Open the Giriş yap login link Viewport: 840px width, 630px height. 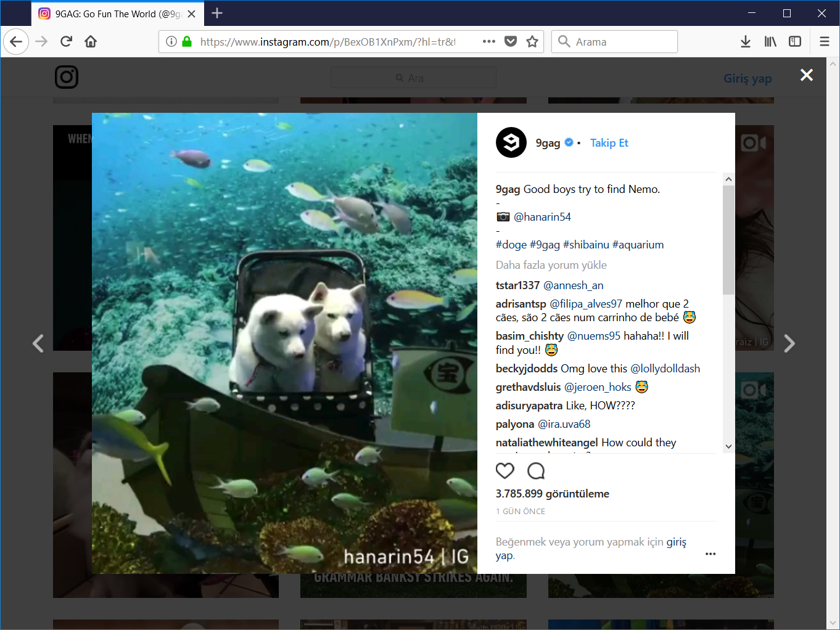click(747, 78)
